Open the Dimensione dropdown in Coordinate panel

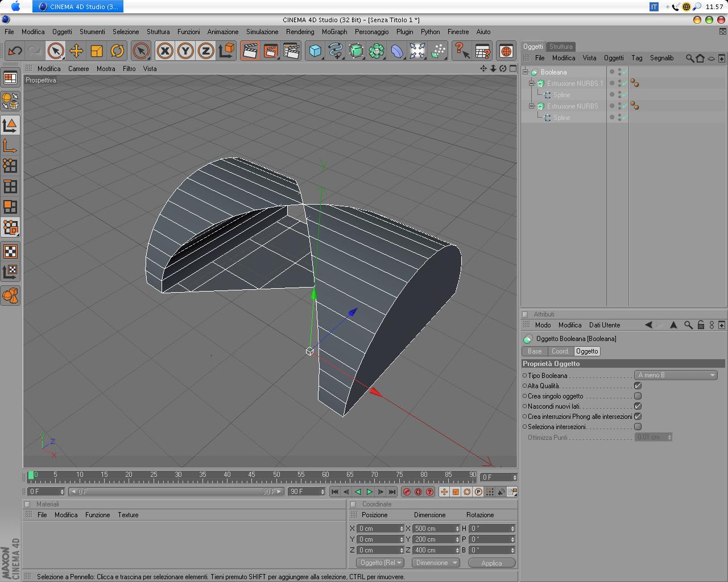436,563
